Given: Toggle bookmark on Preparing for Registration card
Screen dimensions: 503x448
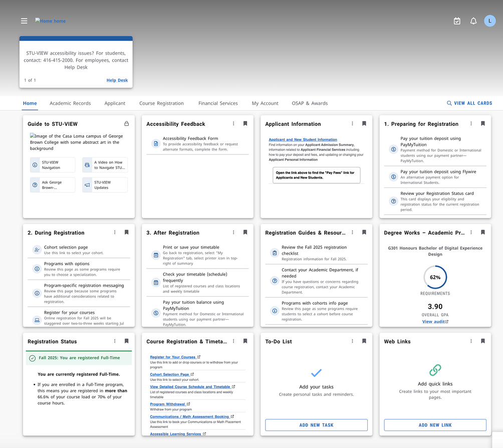Looking at the screenshot, I should pyautogui.click(x=483, y=124).
